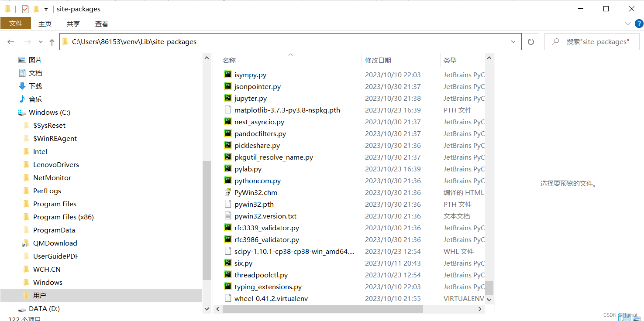Switch to the 共享 ribbon tab
Screen dimensions: 644x321
73,24
